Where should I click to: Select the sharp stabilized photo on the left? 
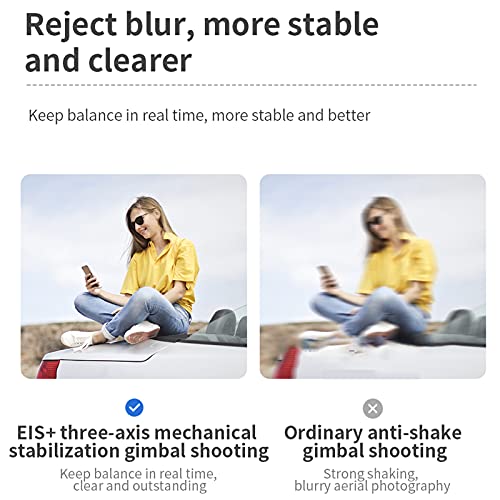(134, 276)
